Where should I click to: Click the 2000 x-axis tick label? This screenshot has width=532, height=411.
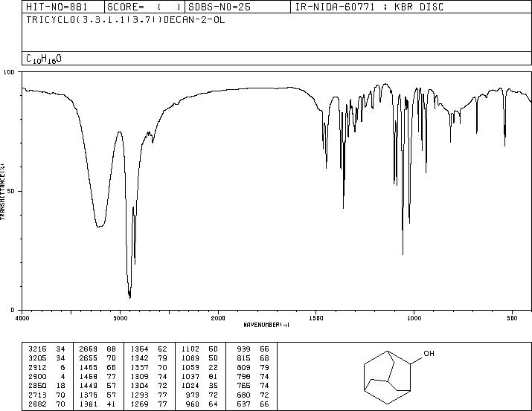[218, 318]
